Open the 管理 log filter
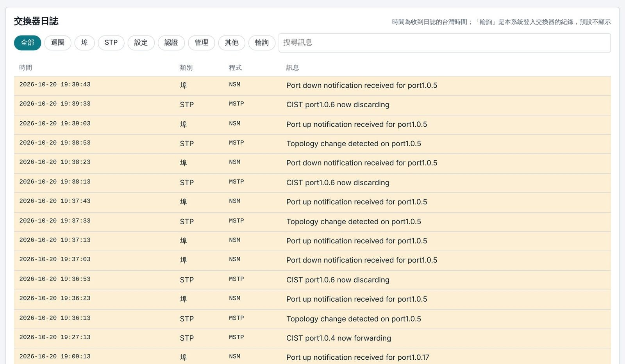Viewport: 625px width, 364px height. [202, 43]
